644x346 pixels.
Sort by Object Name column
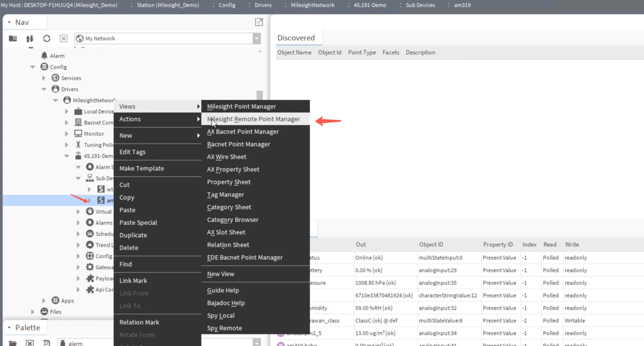(x=294, y=52)
